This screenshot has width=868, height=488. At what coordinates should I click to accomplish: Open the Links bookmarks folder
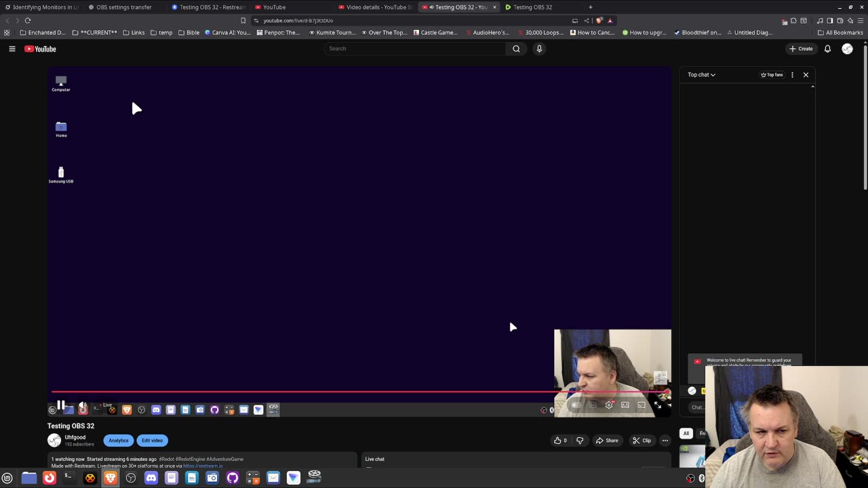pyautogui.click(x=134, y=33)
